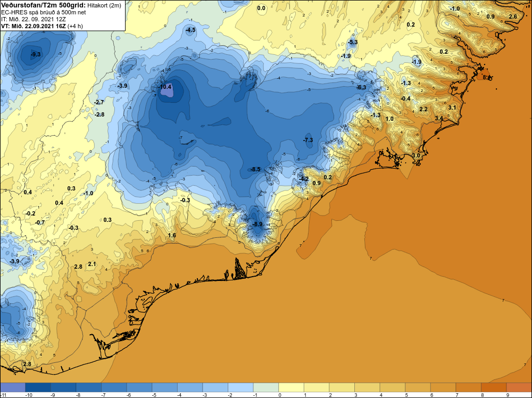Pick legend swatch between -2 and -1
This screenshot has height=398, width=532.
pos(240,387)
